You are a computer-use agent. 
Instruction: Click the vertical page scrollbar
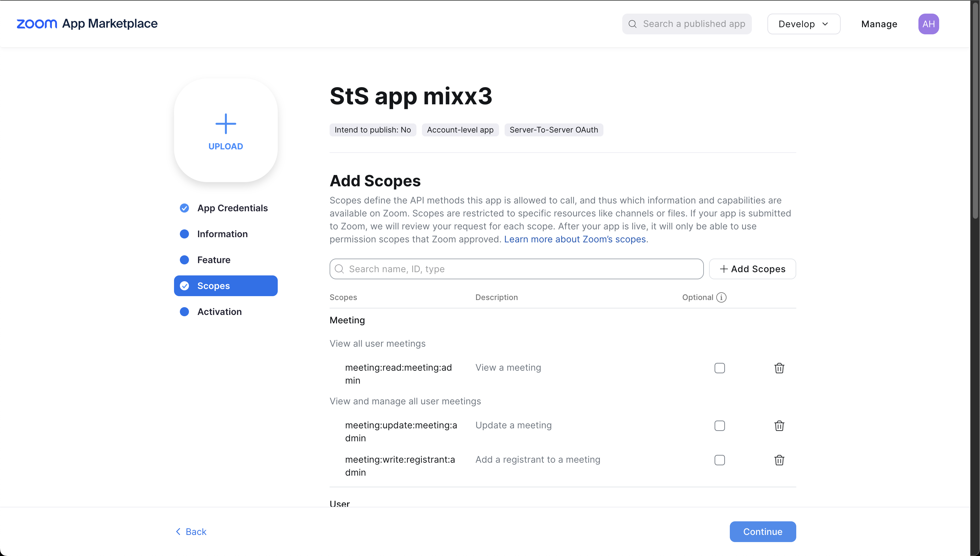click(x=975, y=111)
